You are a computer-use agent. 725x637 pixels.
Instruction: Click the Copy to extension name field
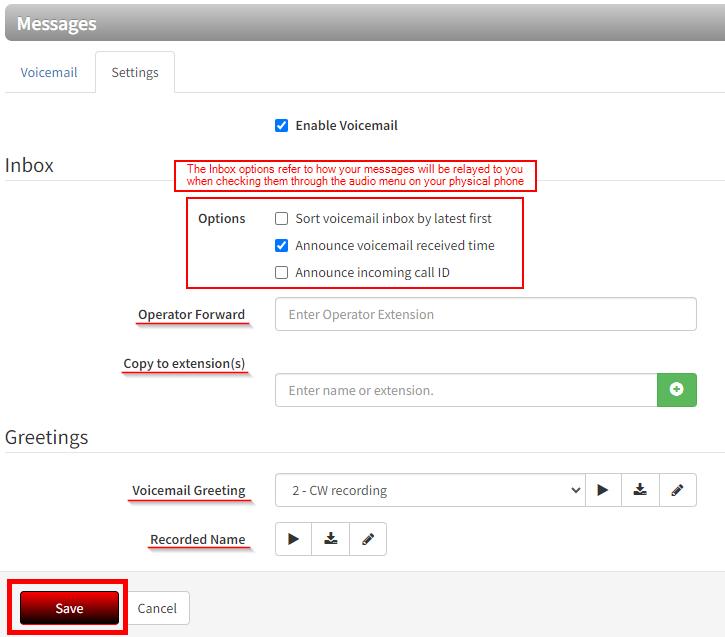[466, 390]
